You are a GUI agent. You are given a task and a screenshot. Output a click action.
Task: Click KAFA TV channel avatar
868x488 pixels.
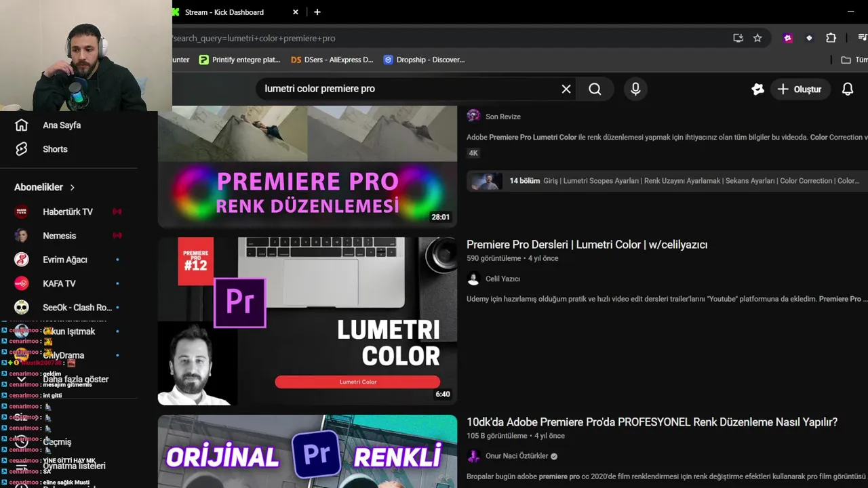click(x=22, y=283)
